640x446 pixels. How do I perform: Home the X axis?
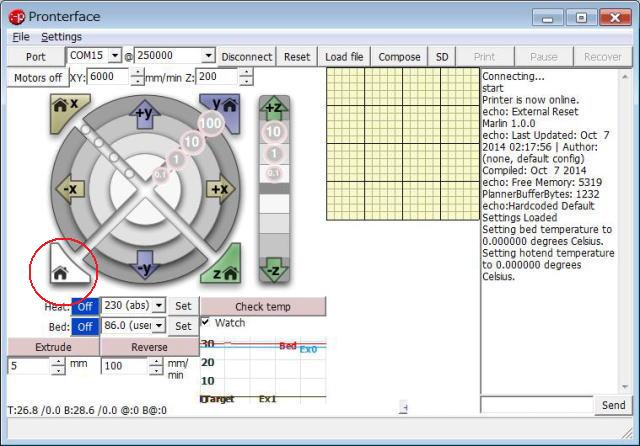point(65,109)
